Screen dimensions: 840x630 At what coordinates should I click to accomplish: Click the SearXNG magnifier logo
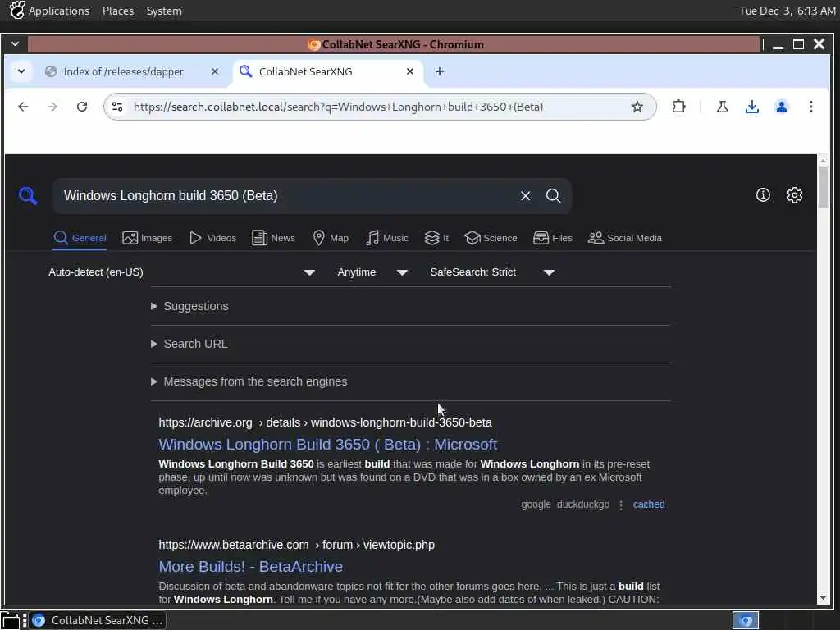28,195
